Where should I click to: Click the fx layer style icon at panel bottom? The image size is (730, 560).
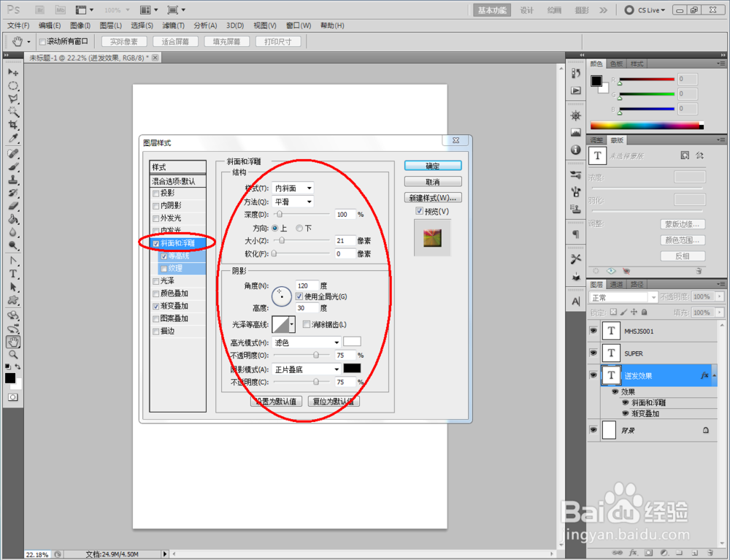coord(633,553)
